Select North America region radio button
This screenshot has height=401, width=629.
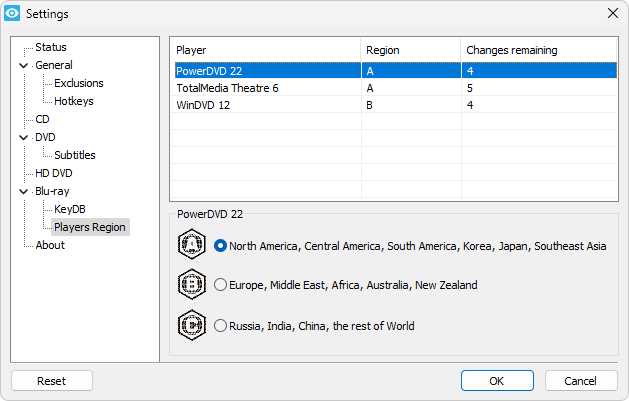[x=221, y=245]
